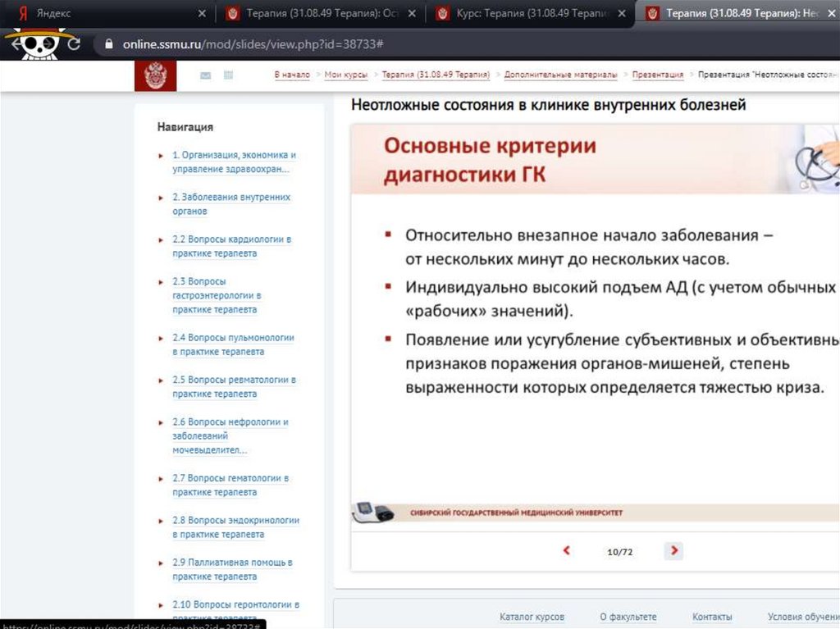Open the calendar grid icon

(228, 75)
